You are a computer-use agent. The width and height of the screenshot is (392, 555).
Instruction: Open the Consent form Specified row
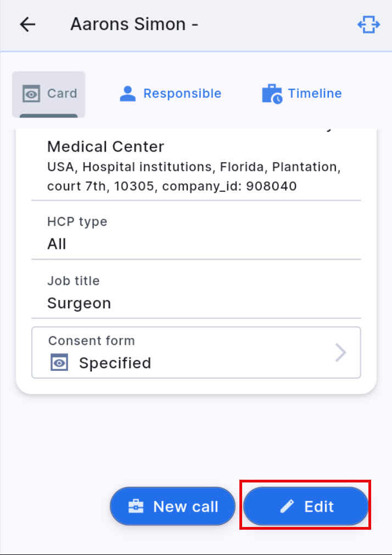click(195, 353)
